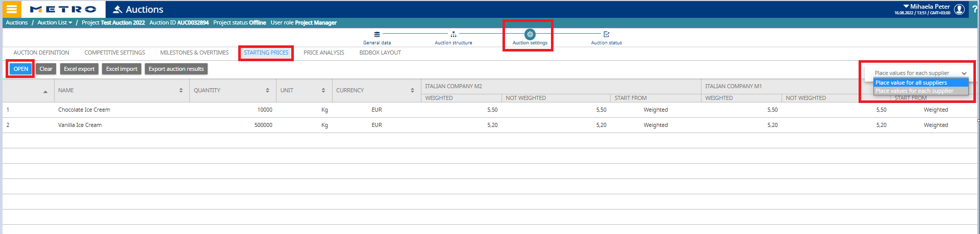Viewport: 980px width, 234px height.
Task: Select the Auction settings gear icon
Action: point(530,34)
